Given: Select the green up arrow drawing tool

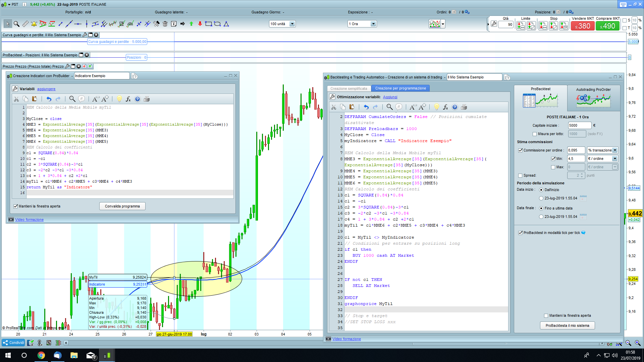Looking at the screenshot, I should [x=191, y=24].
